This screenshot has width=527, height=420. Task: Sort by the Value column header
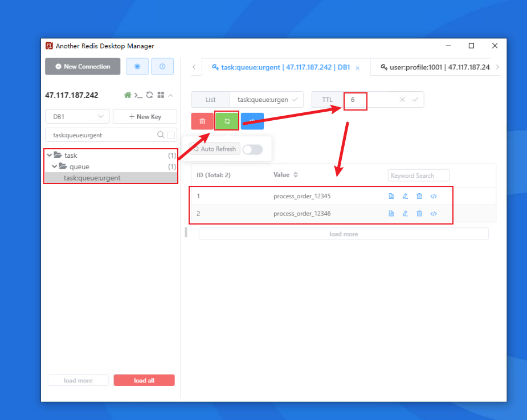tap(285, 175)
